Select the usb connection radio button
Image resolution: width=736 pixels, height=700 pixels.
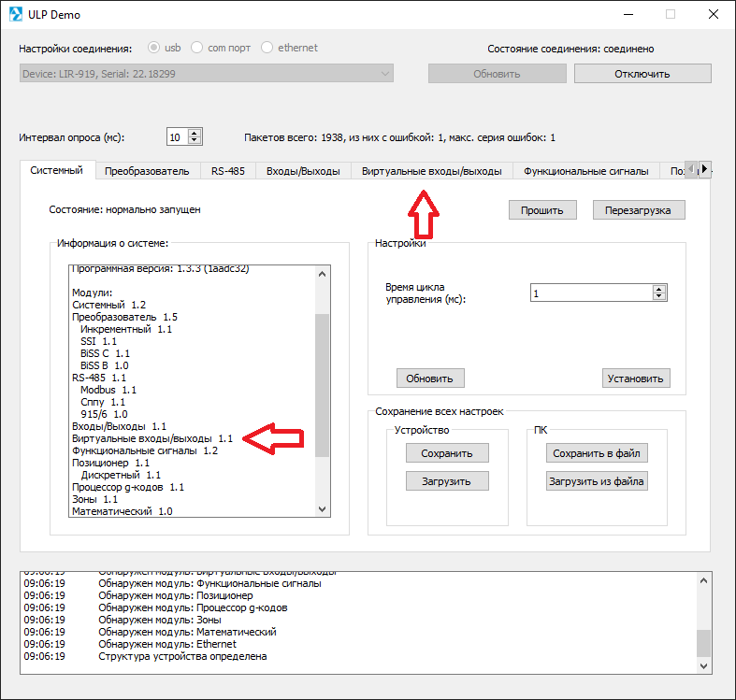154,48
